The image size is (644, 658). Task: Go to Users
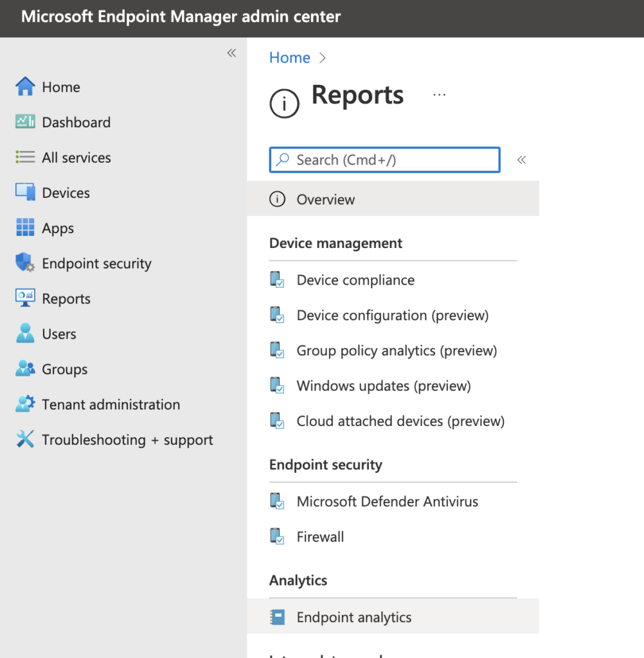coord(59,333)
